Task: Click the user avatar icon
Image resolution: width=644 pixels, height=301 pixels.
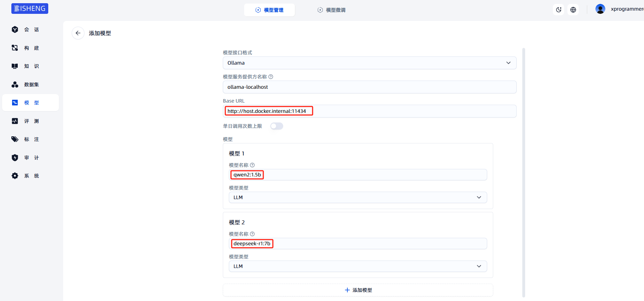Action: (600, 9)
